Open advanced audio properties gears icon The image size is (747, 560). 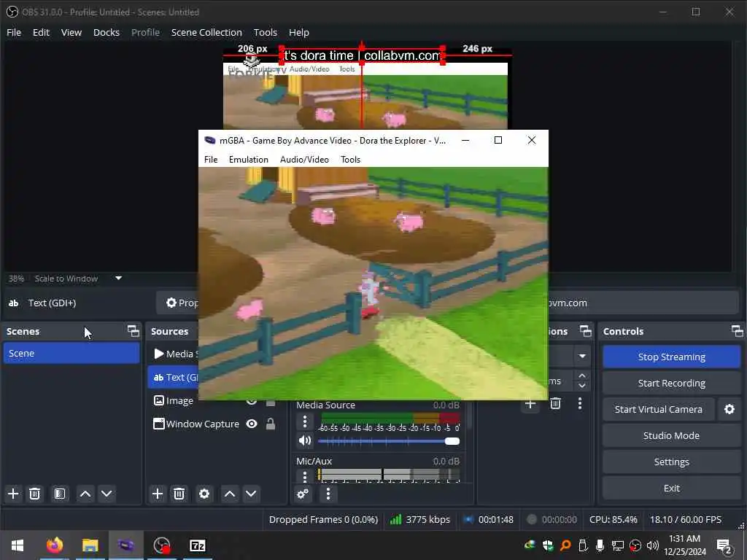point(303,494)
